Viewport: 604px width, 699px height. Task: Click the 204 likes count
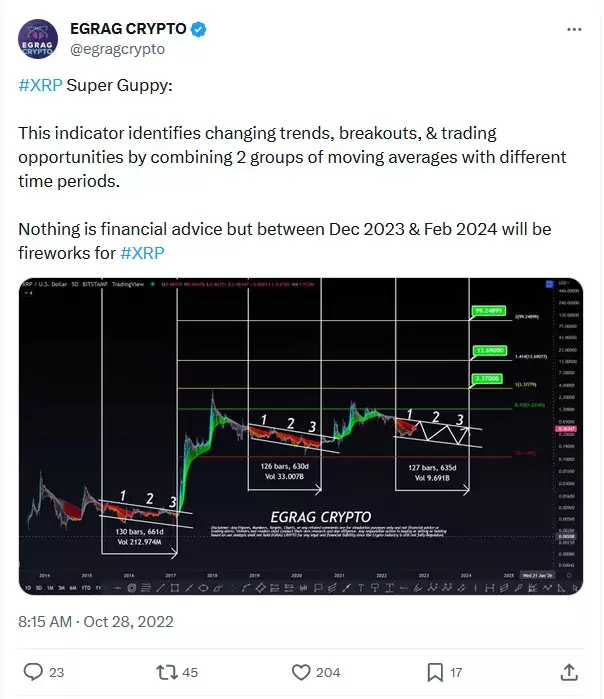[328, 672]
